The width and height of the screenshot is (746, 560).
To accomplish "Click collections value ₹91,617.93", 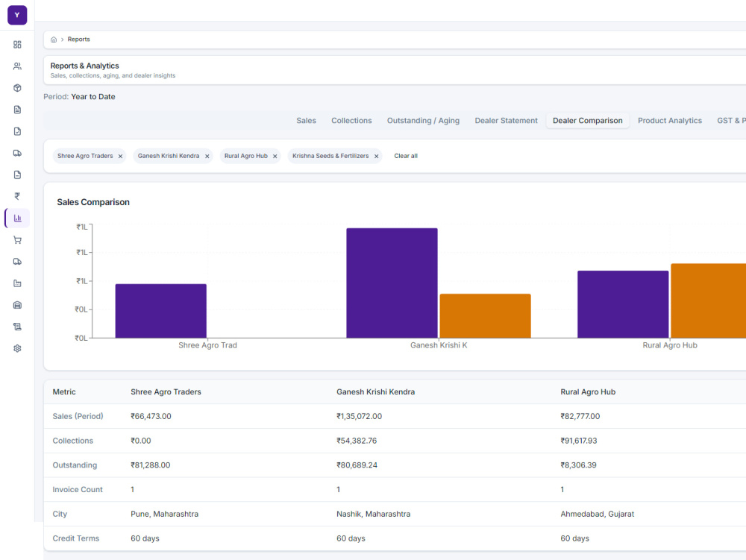I will 579,441.
